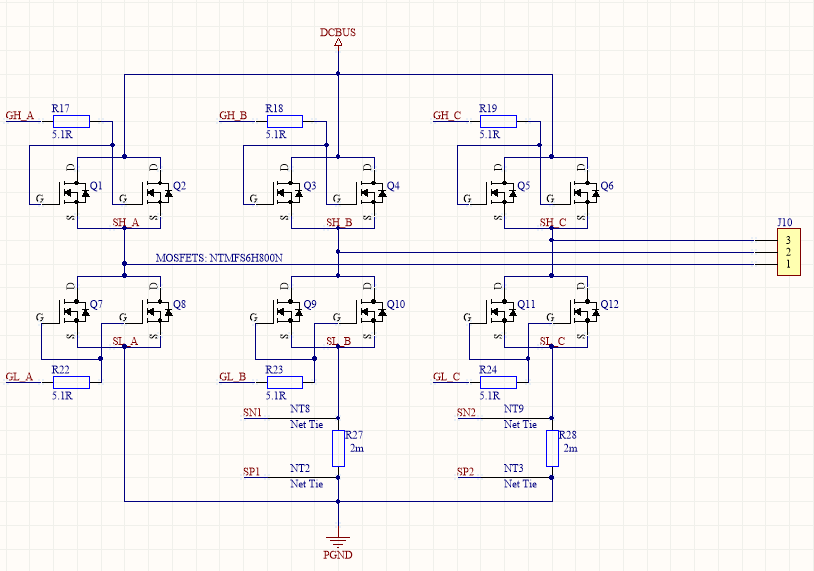Select the GH_B net label
Viewport: 814px width, 571px height.
(233, 115)
